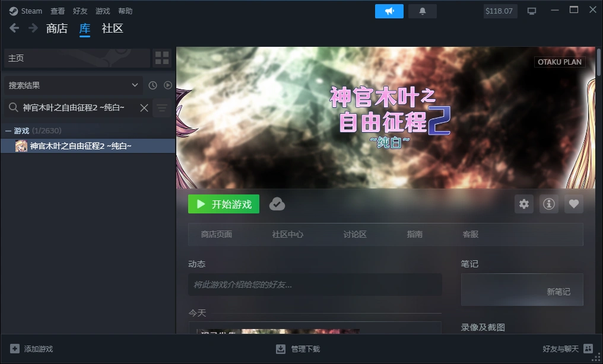Click the OTAKU PLAN publisher label
The image size is (603, 364).
click(x=560, y=62)
